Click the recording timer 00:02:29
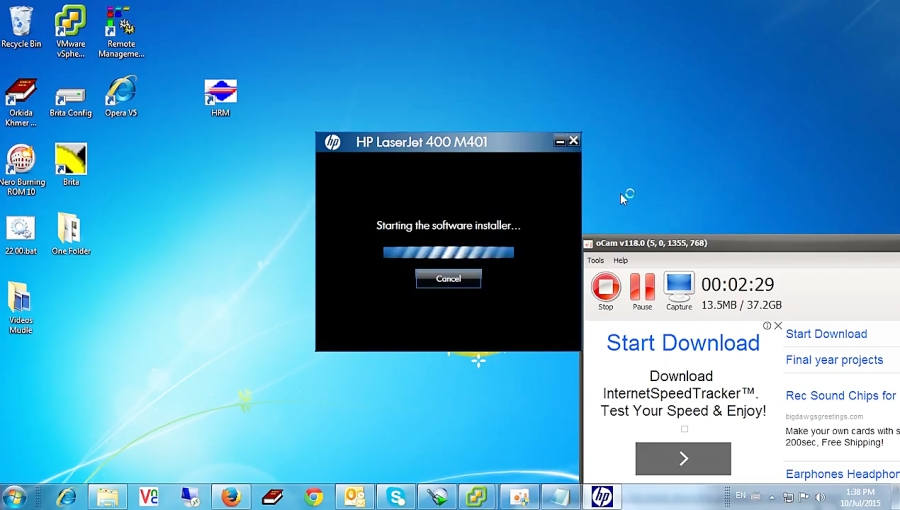The height and width of the screenshot is (510, 900). click(x=738, y=285)
